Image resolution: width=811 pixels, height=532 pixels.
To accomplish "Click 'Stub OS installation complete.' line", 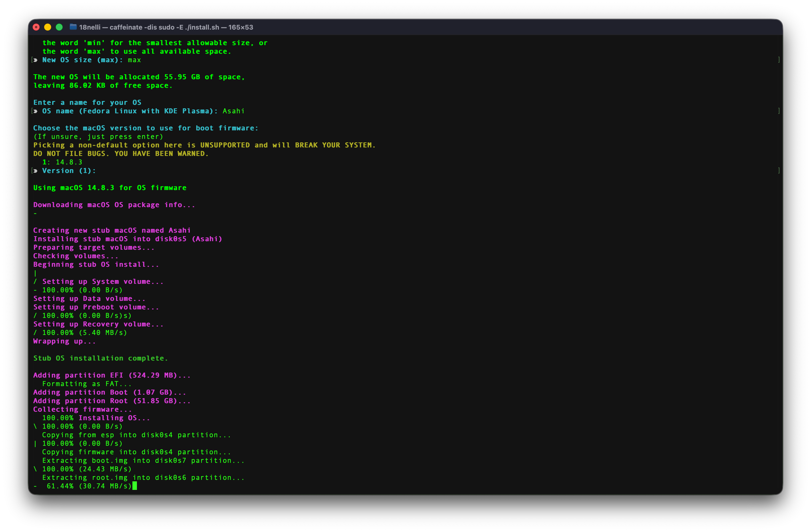I will [x=101, y=358].
